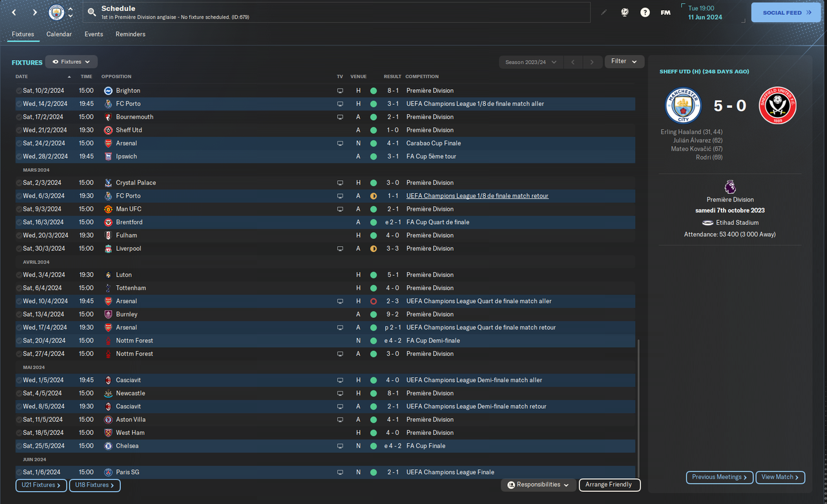This screenshot has width=827, height=504.
Task: Toggle the circle beside Sat, 30/3/2024
Action: tap(19, 249)
